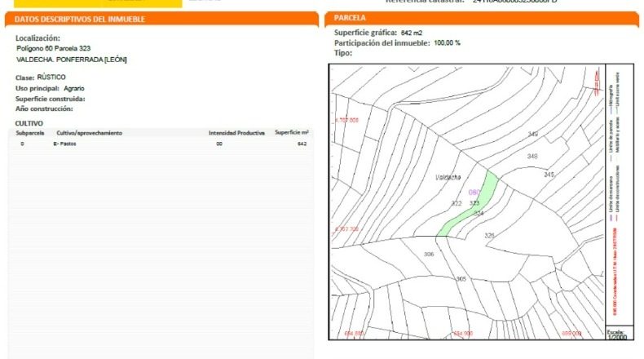Click the 'Año construcción:' label
Viewport: 644px width, 359px height.
pyautogui.click(x=44, y=109)
